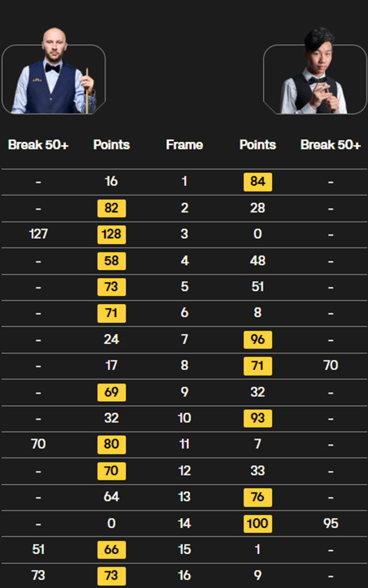
Task: Click the highlighted 100 score in frame 14
Action: (258, 524)
